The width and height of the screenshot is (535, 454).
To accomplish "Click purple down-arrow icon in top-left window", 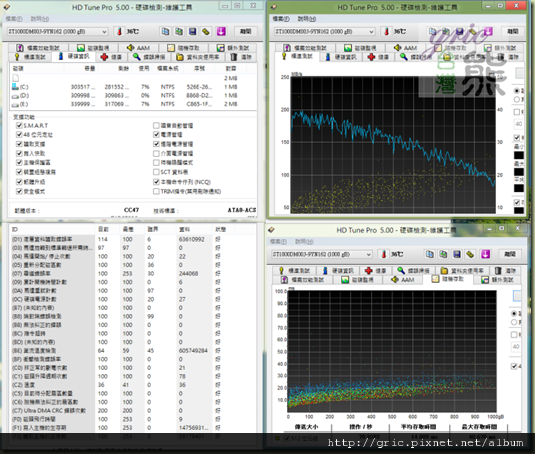I will point(221,31).
